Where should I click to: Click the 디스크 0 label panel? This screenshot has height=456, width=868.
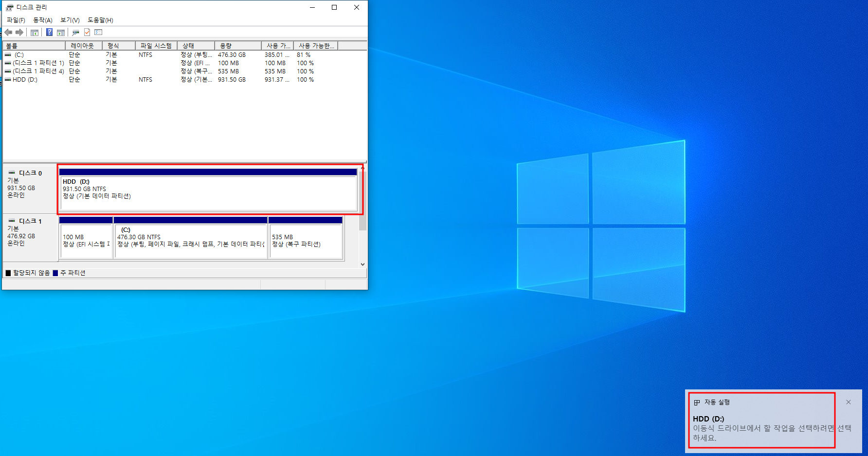click(30, 189)
